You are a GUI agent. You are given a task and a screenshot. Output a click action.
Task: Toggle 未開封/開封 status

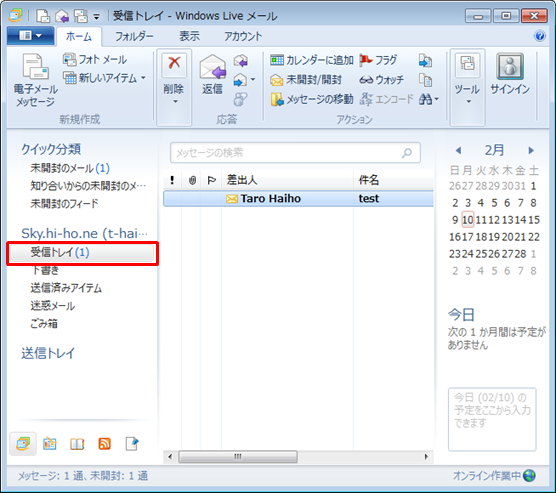pos(306,79)
